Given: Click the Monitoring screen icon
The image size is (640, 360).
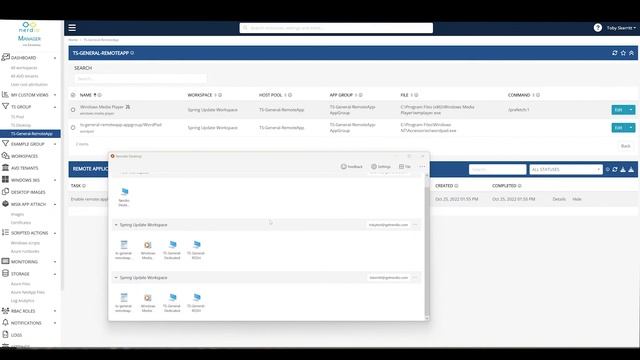Looking at the screenshot, I should [x=5, y=261].
